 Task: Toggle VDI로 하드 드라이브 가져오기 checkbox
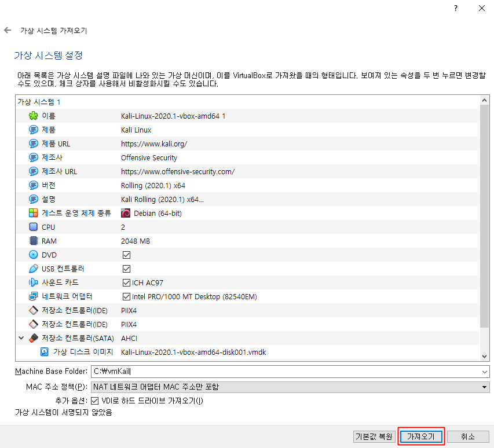pyautogui.click(x=94, y=401)
